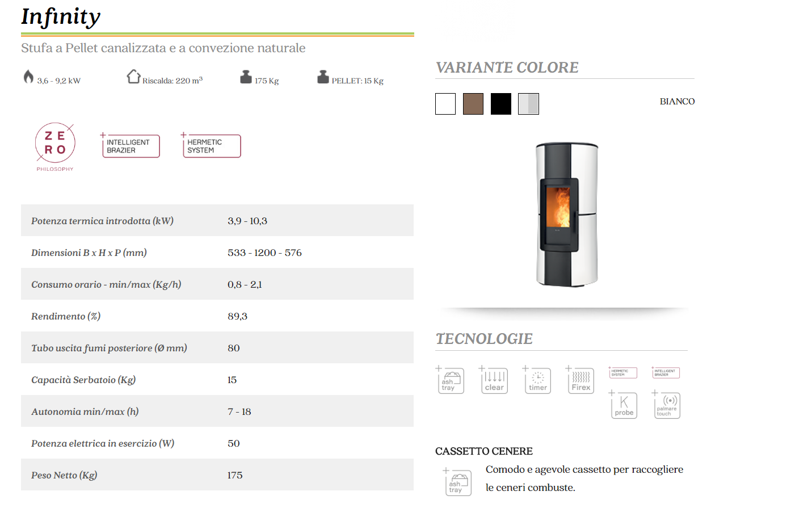
Task: Click the BIANCO color name label
Action: click(x=677, y=102)
